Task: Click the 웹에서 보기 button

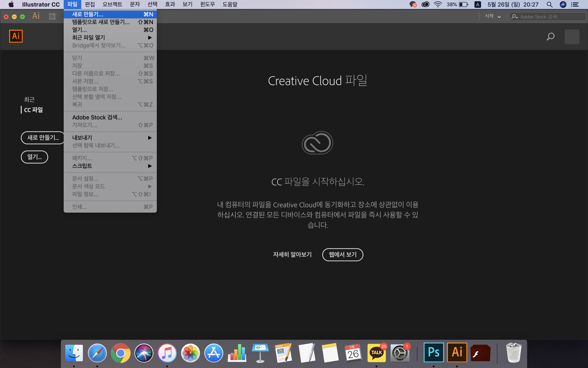Action: (x=343, y=255)
